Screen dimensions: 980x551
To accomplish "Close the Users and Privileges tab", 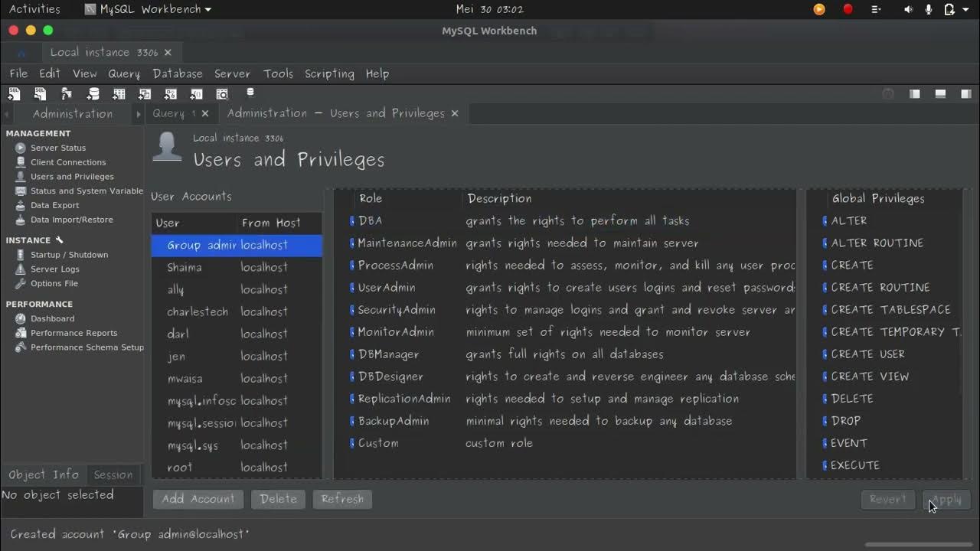I will click(455, 113).
